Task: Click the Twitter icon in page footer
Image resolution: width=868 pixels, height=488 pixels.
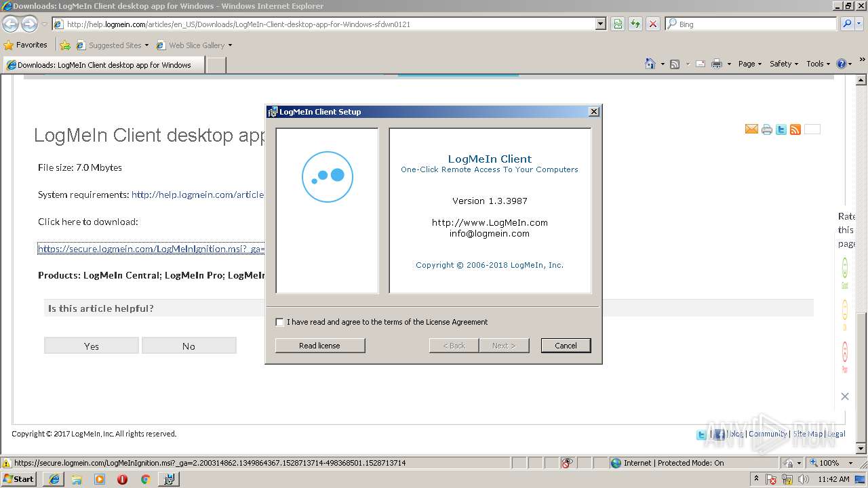Action: [701, 434]
